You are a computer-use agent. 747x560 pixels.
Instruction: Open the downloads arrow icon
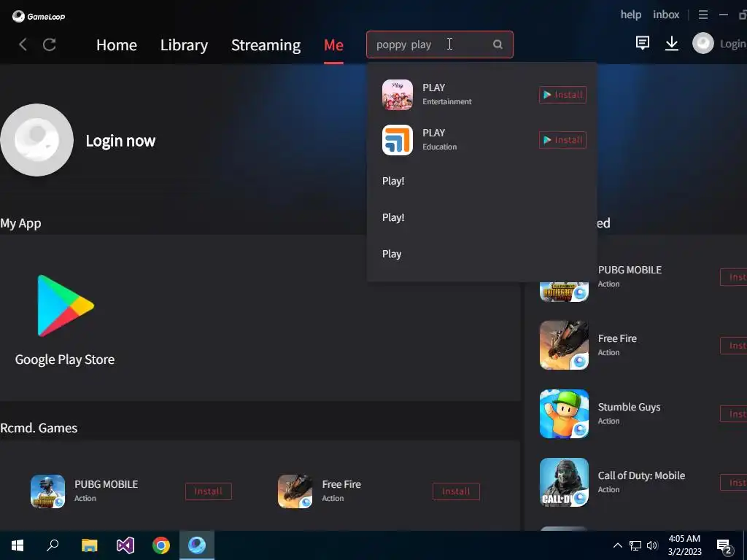pos(672,43)
